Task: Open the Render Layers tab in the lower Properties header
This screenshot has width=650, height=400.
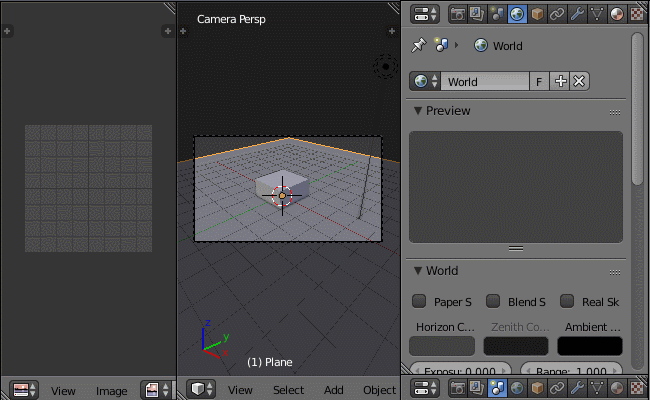Action: coord(477,388)
